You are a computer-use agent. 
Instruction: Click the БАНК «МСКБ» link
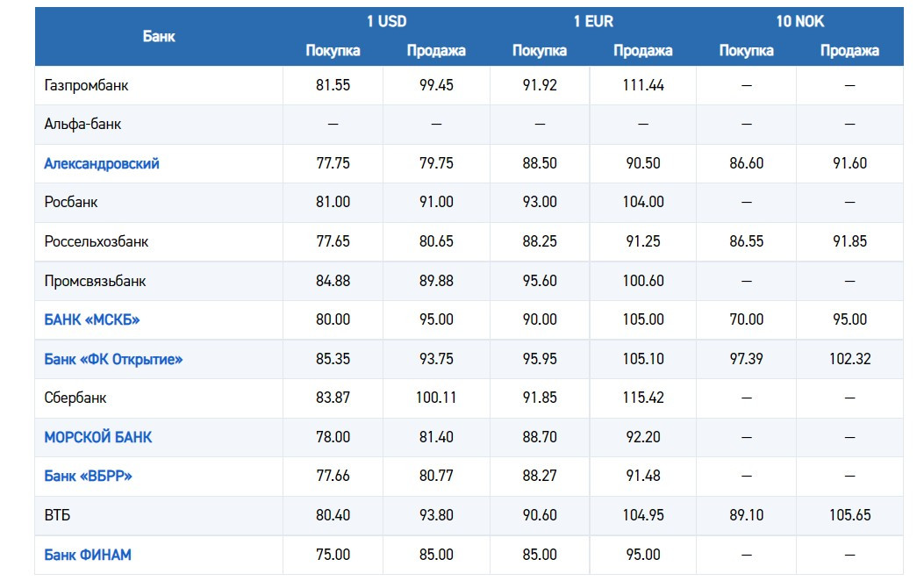[92, 319]
